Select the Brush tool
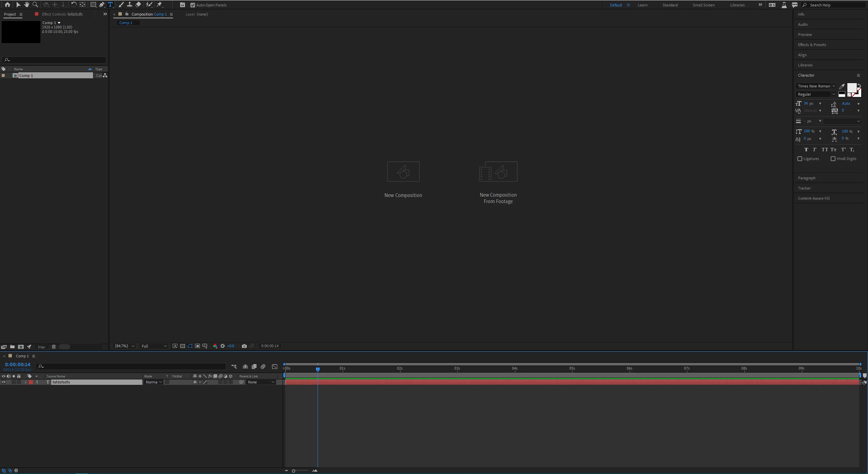This screenshot has height=474, width=868. 121,5
